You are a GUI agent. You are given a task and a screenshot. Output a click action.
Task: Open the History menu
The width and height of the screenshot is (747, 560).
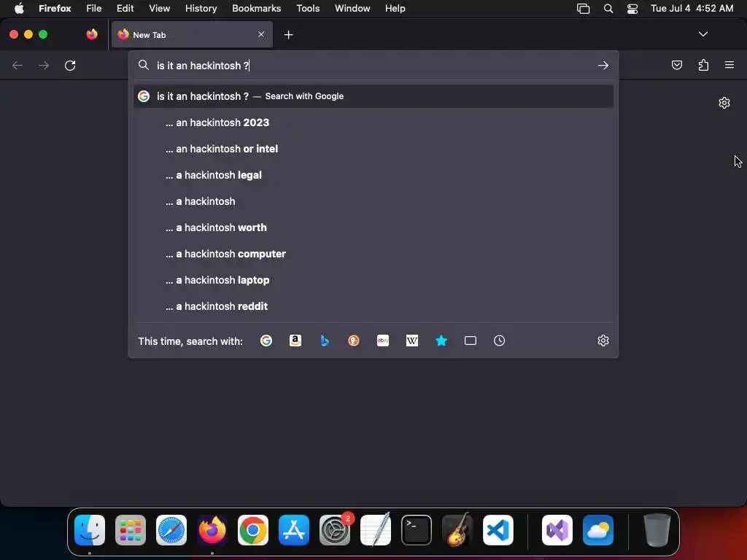[201, 8]
